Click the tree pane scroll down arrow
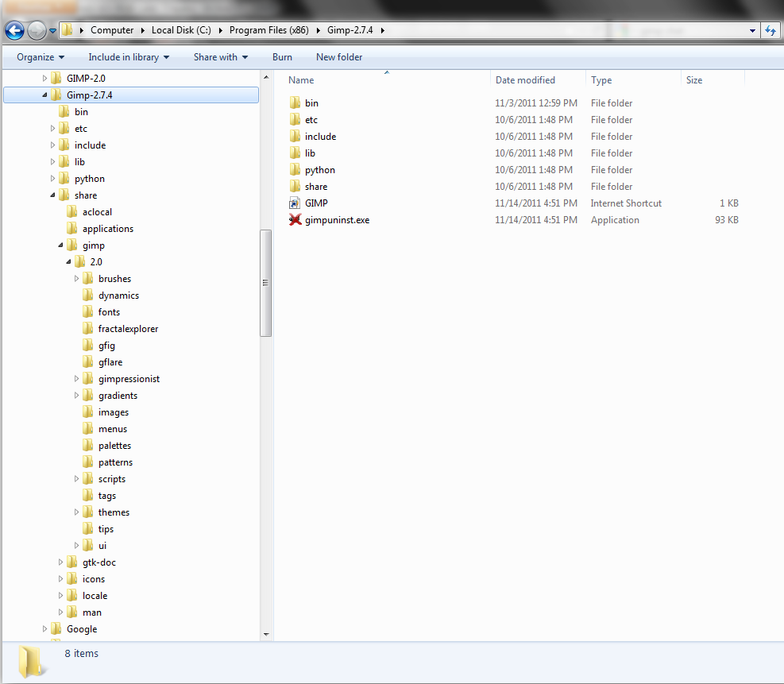The height and width of the screenshot is (684, 784). pos(266,634)
